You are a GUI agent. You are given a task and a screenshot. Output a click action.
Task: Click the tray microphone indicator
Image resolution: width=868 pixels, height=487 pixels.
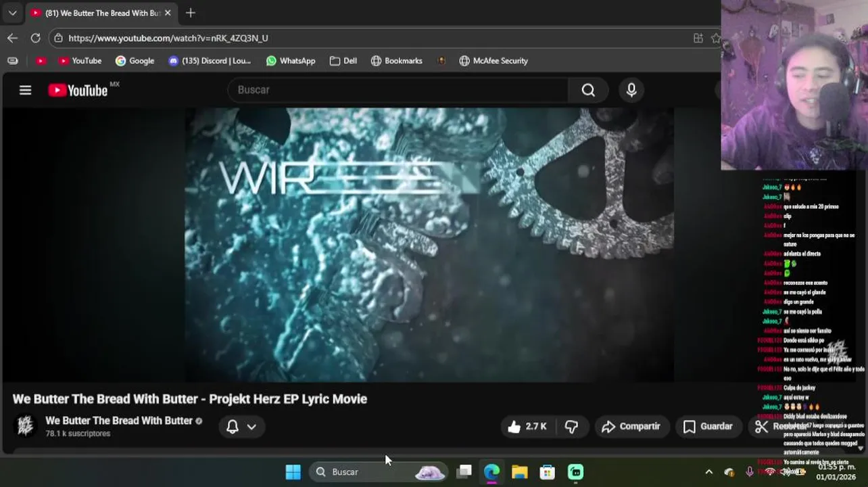click(x=749, y=472)
